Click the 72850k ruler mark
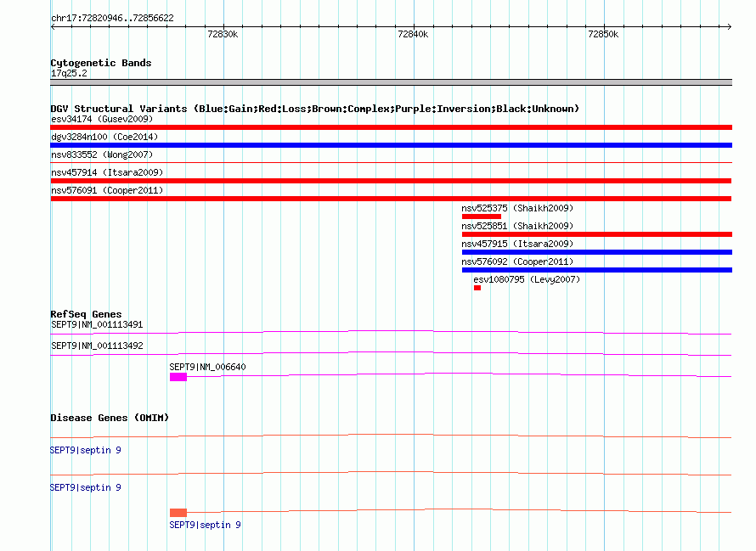The width and height of the screenshot is (756, 551). coord(603,34)
